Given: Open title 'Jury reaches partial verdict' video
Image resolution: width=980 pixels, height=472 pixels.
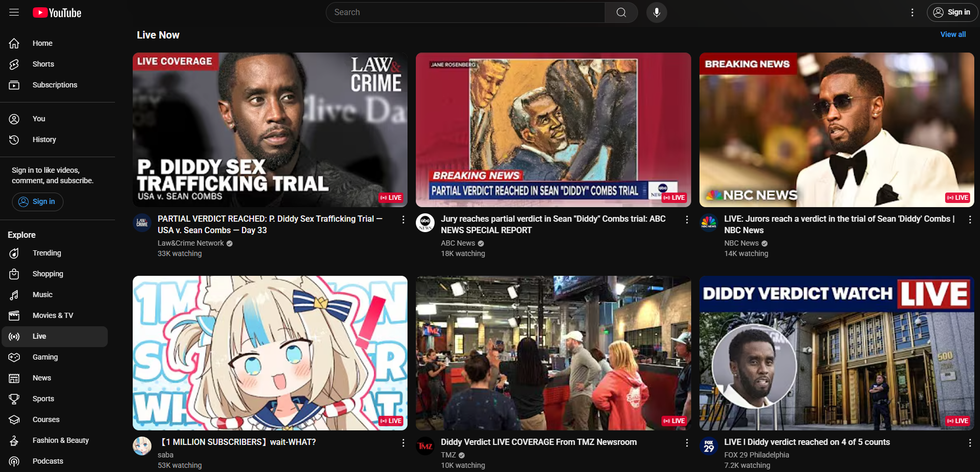Looking at the screenshot, I should [x=553, y=224].
